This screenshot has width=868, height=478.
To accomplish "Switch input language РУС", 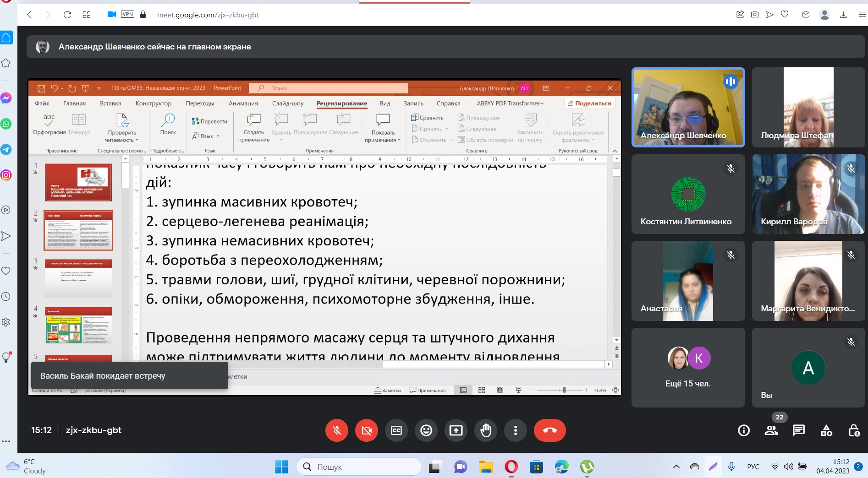I will pyautogui.click(x=753, y=467).
